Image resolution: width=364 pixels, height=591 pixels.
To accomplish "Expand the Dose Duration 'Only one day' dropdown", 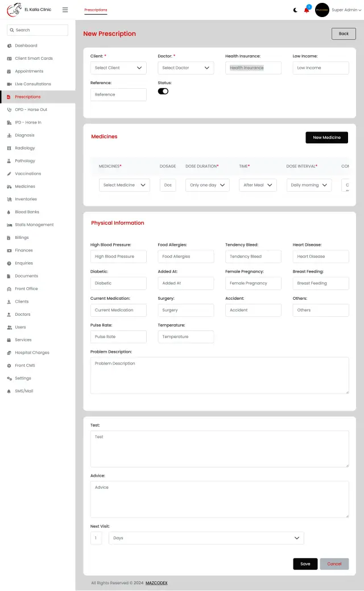I will pyautogui.click(x=207, y=185).
